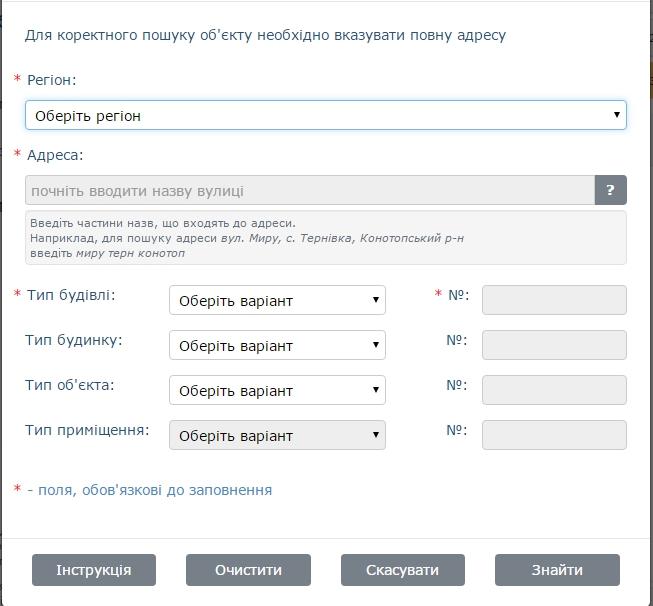Screen dimensions: 653x606
Task: Click the "Знайти" search button
Action: pos(557,570)
